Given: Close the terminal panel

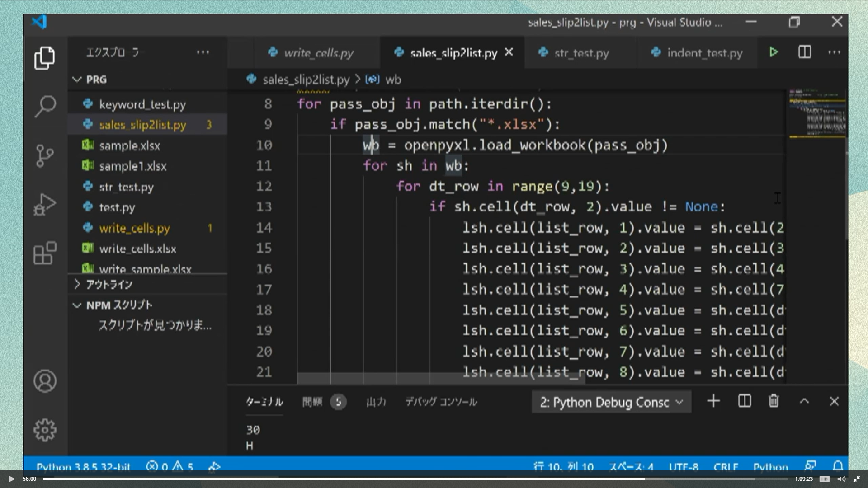Looking at the screenshot, I should click(x=834, y=401).
